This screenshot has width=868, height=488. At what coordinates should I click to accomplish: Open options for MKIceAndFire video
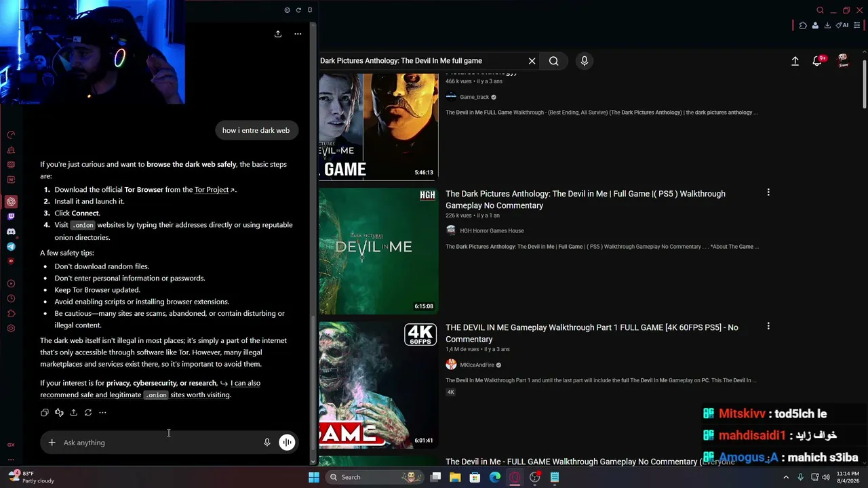click(x=768, y=326)
